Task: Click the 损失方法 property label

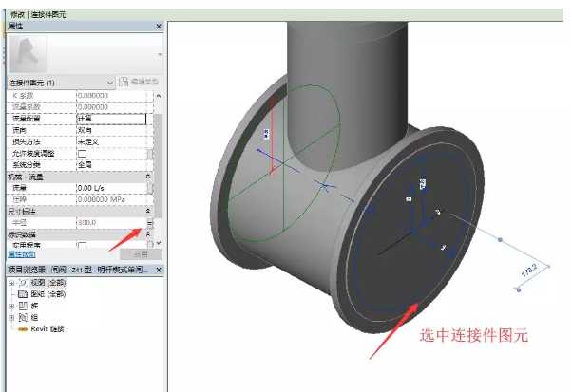Action: click(27, 141)
